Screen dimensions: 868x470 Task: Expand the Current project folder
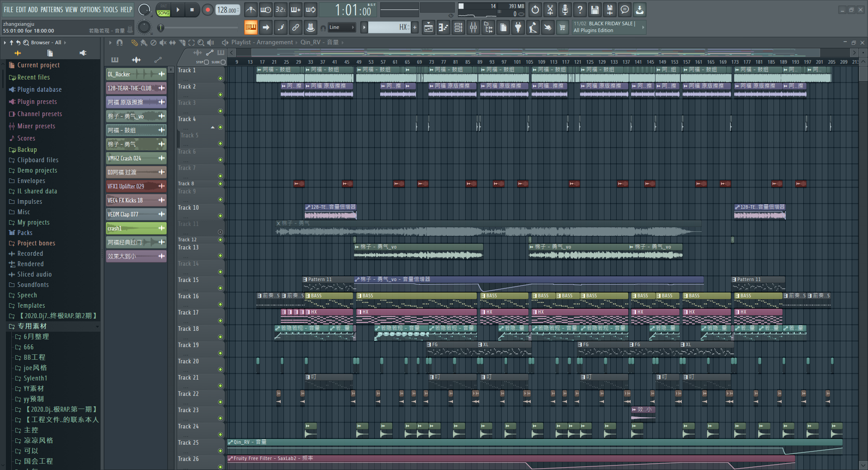pos(38,65)
